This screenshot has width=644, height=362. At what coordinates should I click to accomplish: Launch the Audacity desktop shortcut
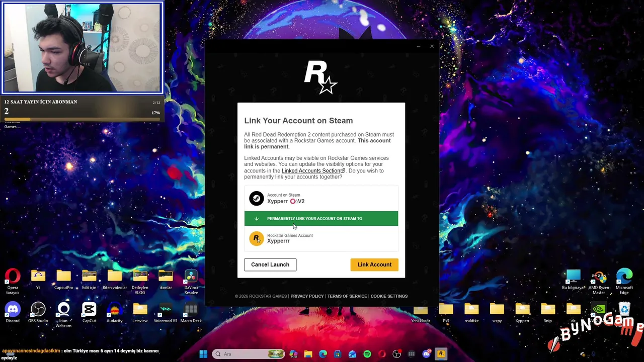coord(115,313)
